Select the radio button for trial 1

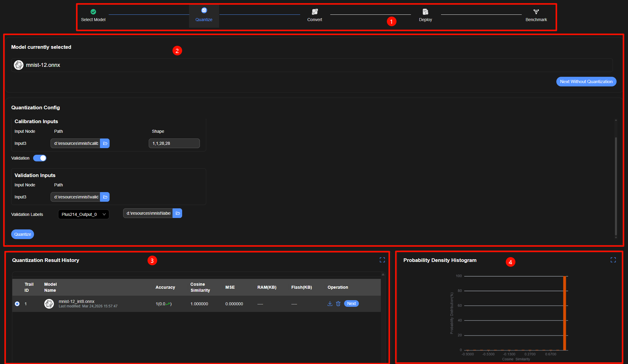click(x=17, y=304)
